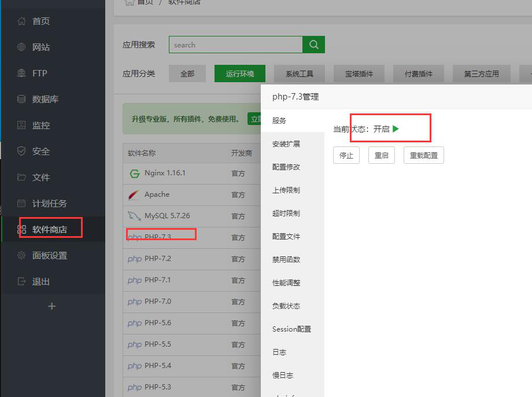Switch to the 上传限制 tab
This screenshot has width=532, height=397.
pyautogui.click(x=293, y=190)
